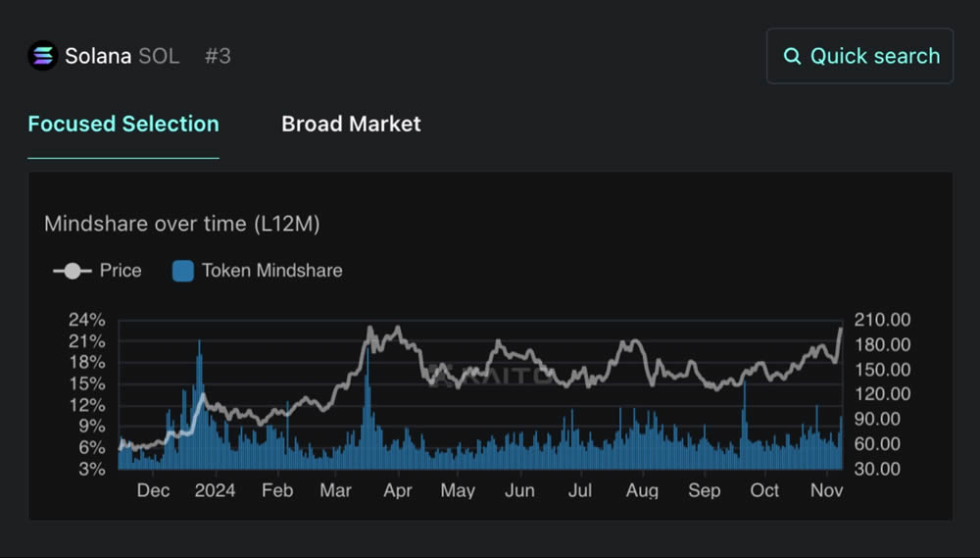Click the #3 rank indicator
This screenshot has width=980, height=558.
218,56
